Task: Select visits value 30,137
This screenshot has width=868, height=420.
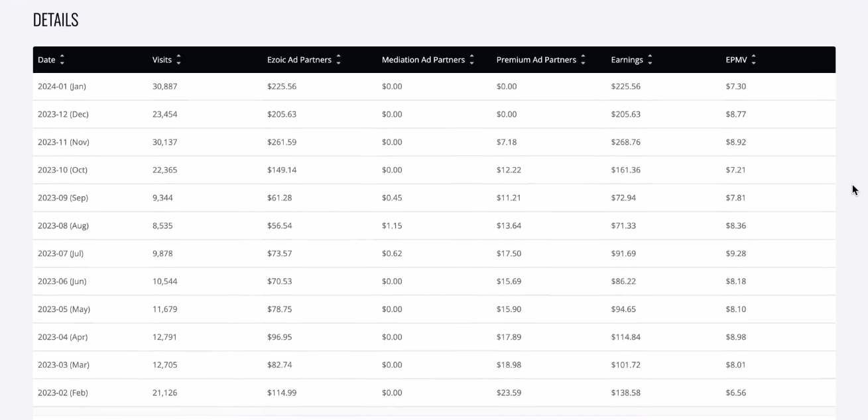Action: point(165,142)
